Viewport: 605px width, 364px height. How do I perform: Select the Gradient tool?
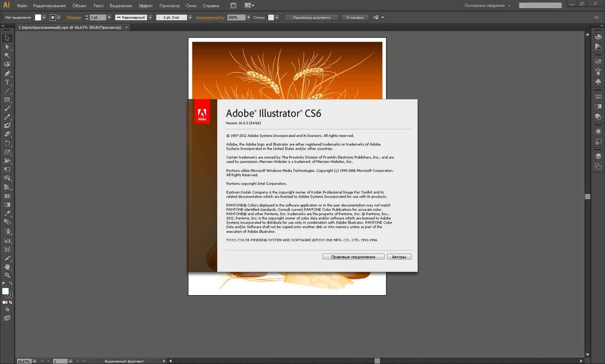(x=7, y=205)
